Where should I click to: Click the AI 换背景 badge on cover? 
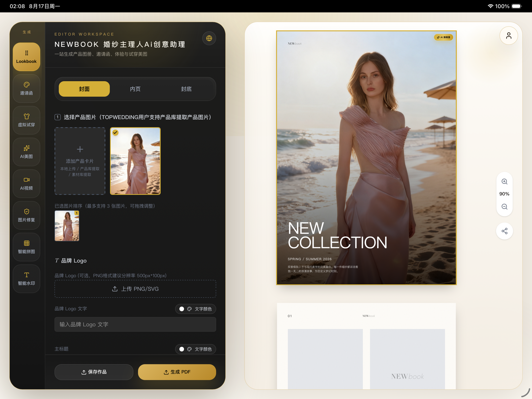(443, 37)
